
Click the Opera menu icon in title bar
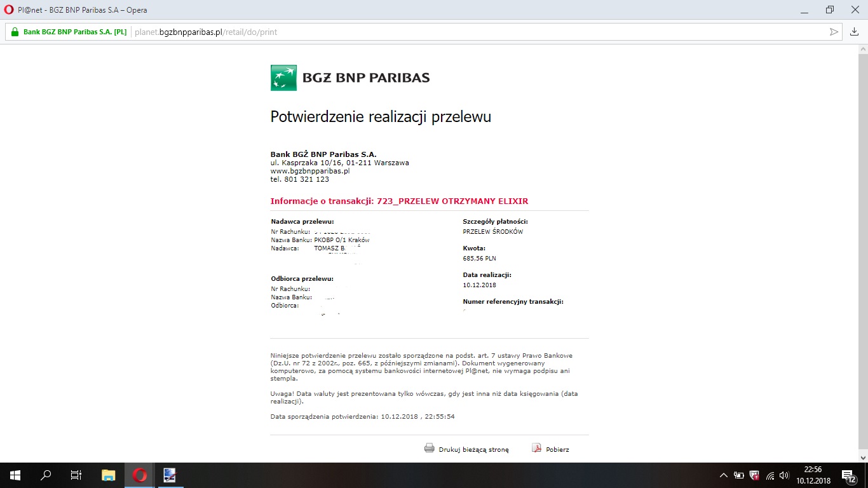9,10
